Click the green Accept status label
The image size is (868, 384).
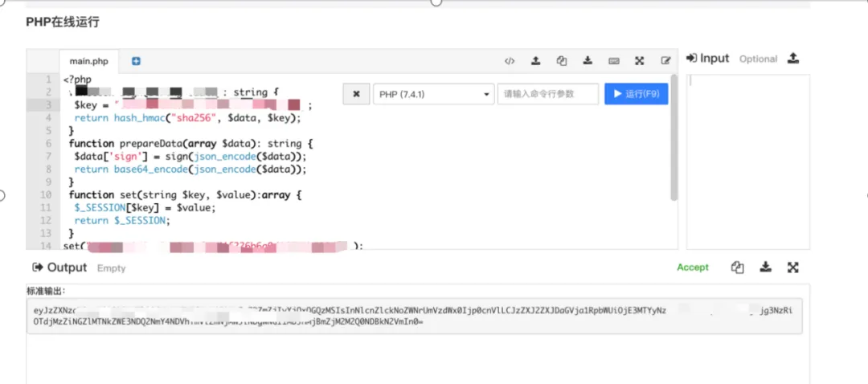coord(693,268)
